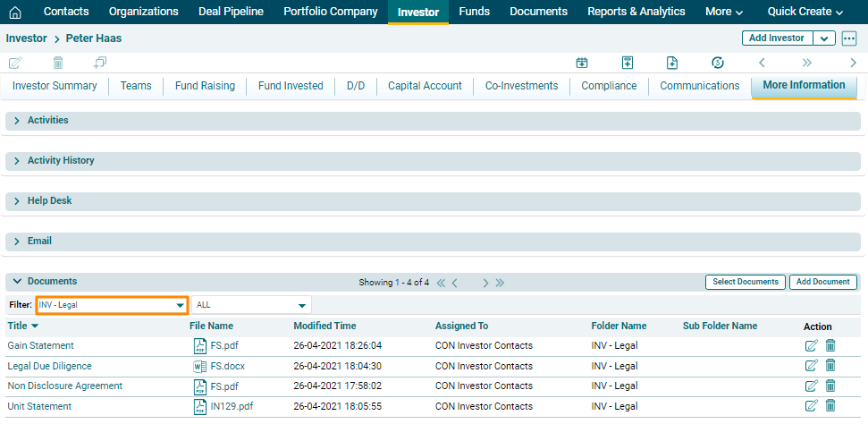Open the Deal Pipeline menu
This screenshot has width=868, height=424.
pos(231,12)
